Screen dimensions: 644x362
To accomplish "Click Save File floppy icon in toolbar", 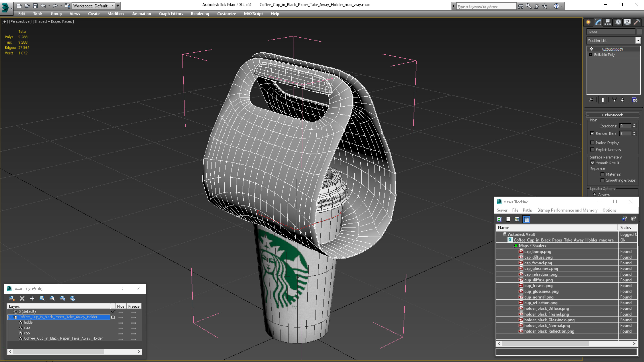I will [35, 6].
